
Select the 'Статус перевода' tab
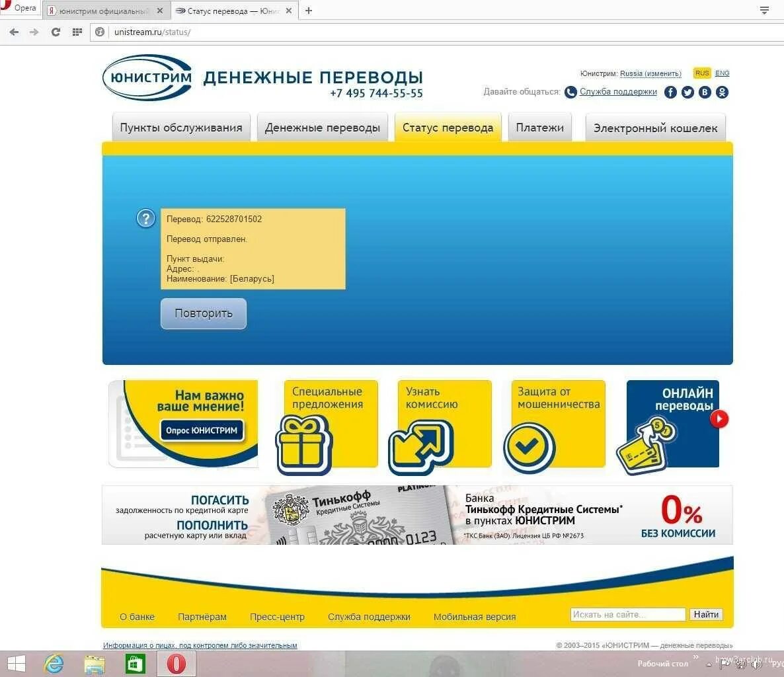pos(448,128)
